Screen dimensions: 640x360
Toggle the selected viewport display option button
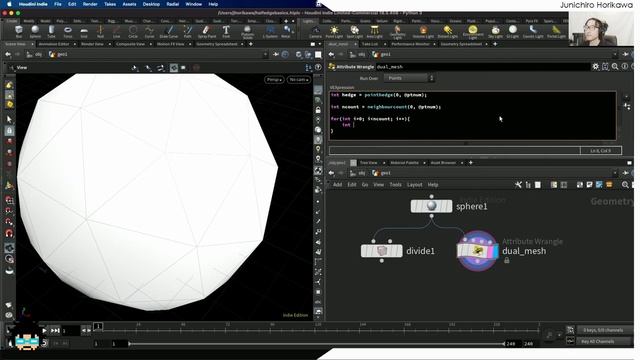(174, 67)
